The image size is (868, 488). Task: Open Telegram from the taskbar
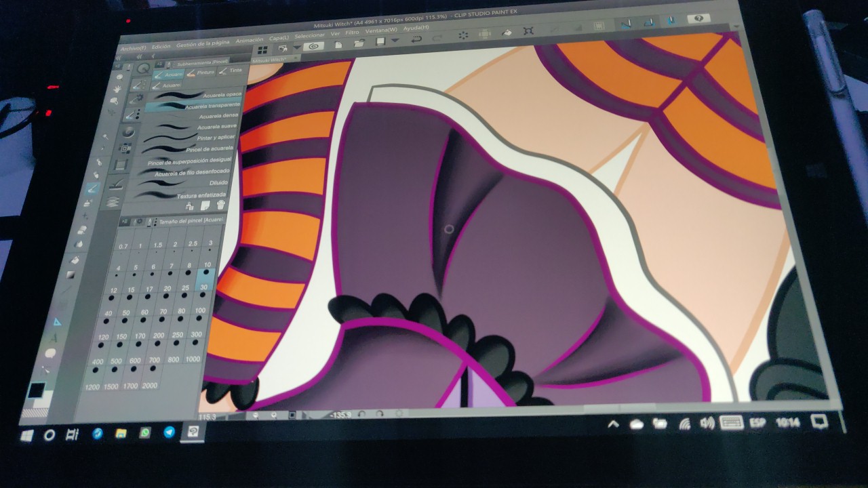[169, 432]
